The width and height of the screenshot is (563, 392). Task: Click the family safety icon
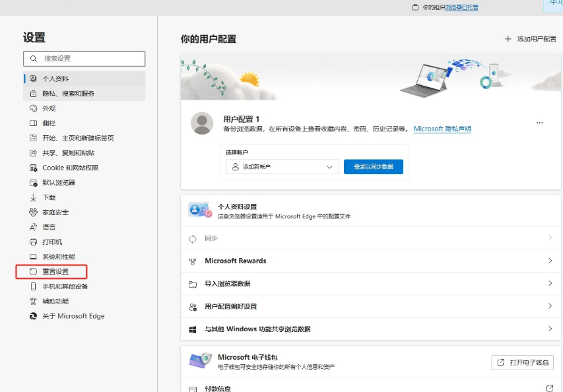point(34,212)
